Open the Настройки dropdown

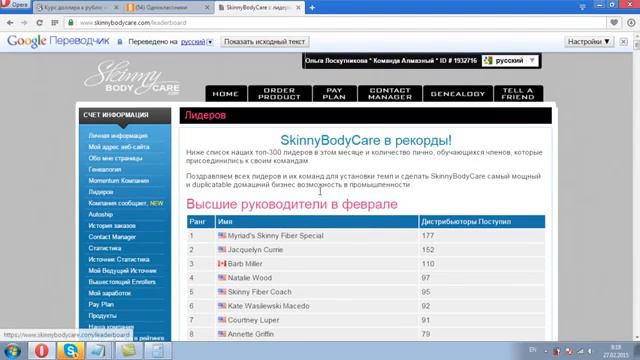pos(589,42)
